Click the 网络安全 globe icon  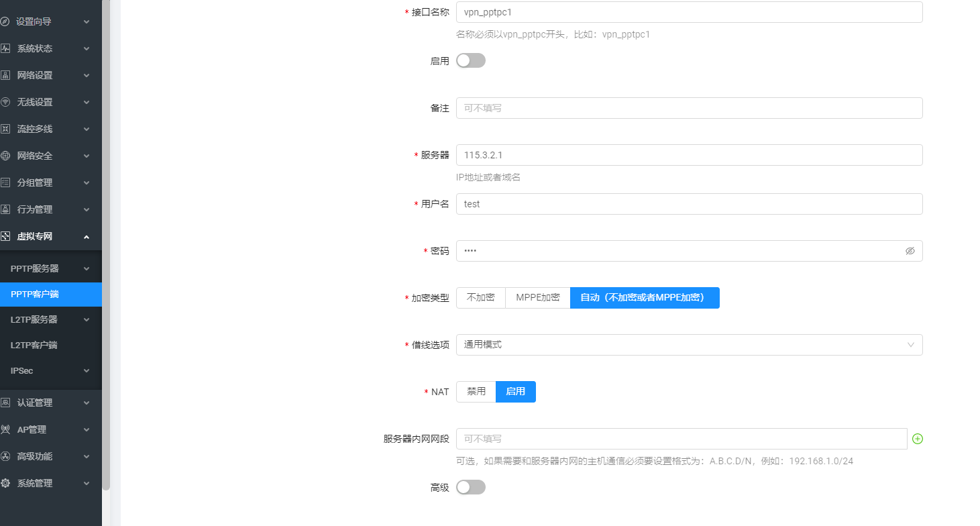5,156
